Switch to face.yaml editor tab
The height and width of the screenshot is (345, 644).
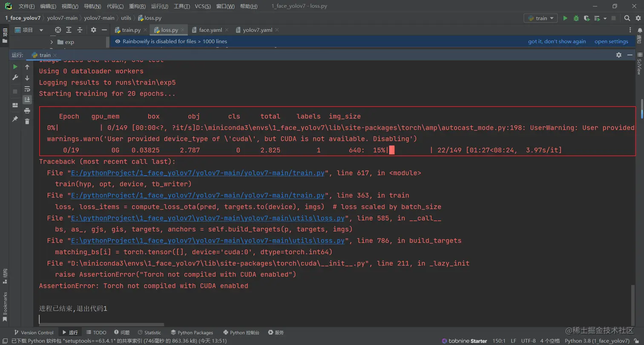(x=207, y=30)
